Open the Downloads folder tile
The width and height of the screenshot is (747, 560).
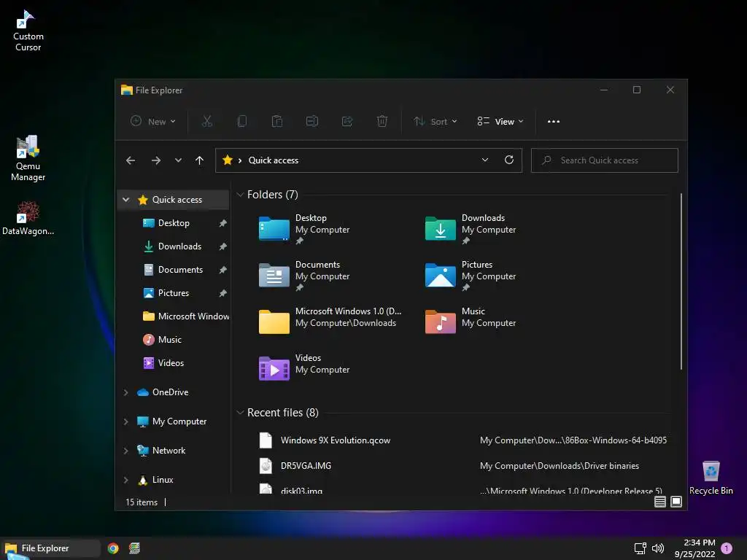pyautogui.click(x=471, y=230)
